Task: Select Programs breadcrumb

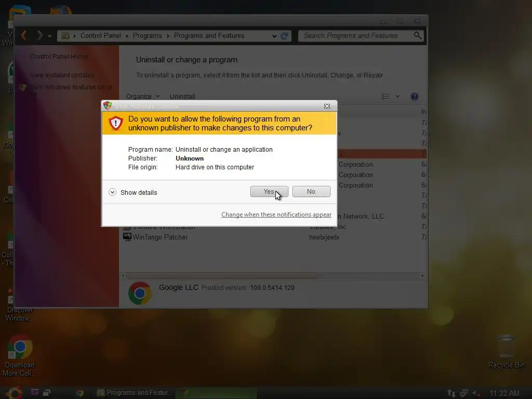Action: [147, 36]
